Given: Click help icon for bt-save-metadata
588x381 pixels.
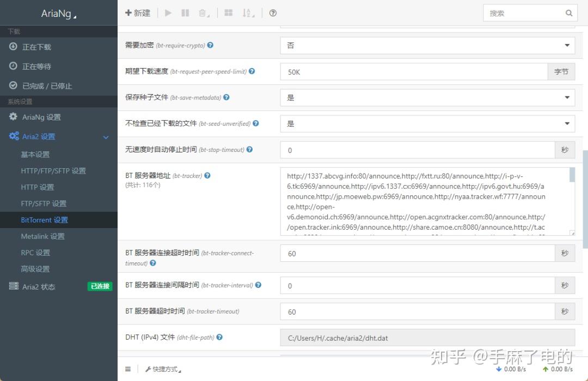Looking at the screenshot, I should coord(226,97).
